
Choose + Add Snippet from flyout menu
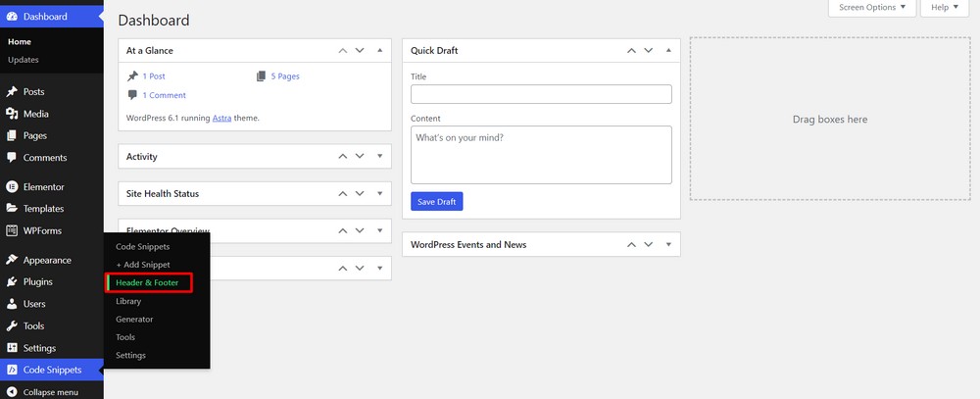pos(142,265)
